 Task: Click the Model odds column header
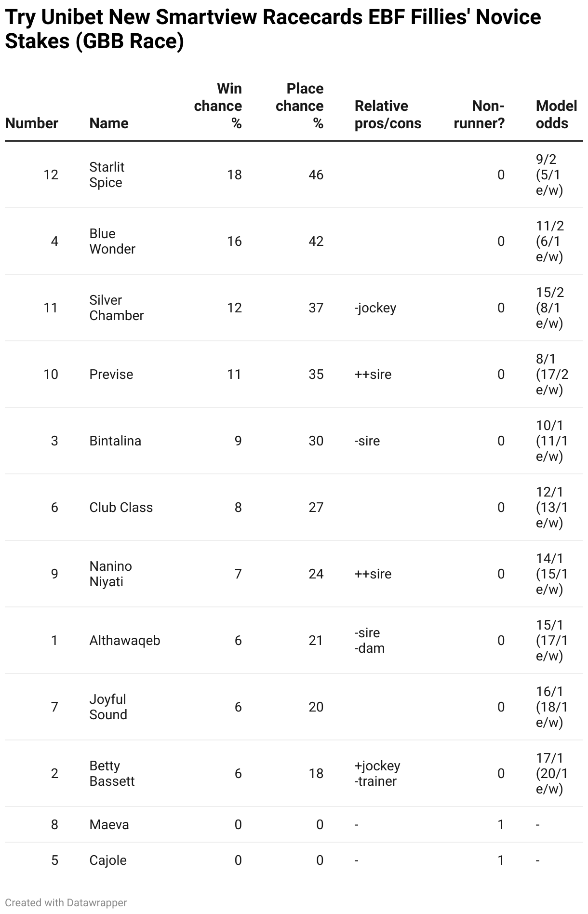[556, 114]
